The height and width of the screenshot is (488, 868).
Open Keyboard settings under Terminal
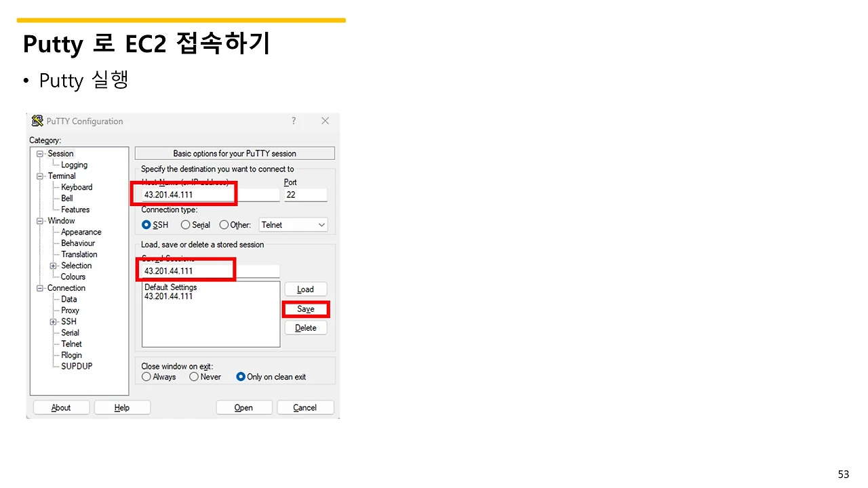76,186
